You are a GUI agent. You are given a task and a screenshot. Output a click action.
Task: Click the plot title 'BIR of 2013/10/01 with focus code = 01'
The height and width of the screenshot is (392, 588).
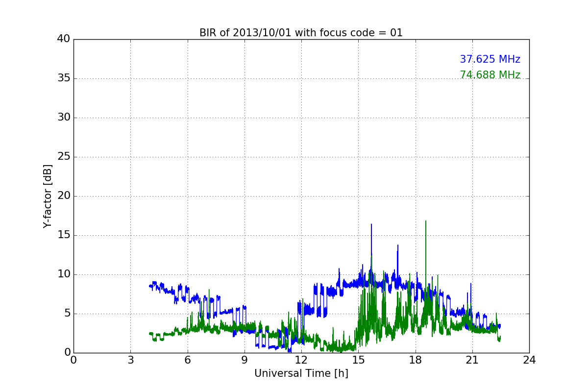[301, 33]
